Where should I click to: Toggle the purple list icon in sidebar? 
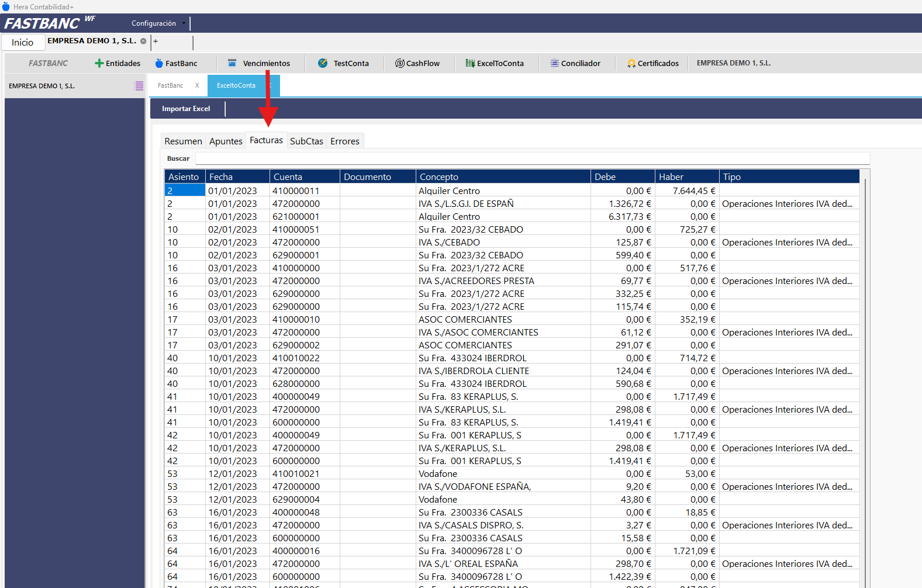(139, 86)
